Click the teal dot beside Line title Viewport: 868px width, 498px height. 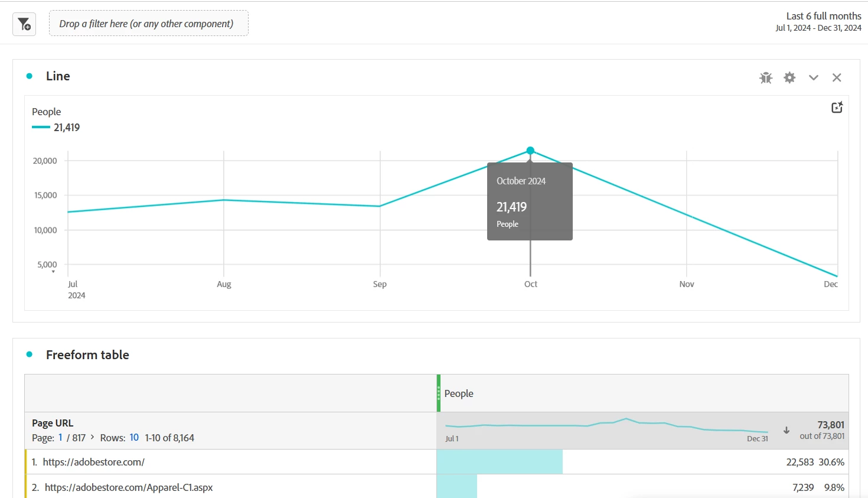click(x=30, y=76)
